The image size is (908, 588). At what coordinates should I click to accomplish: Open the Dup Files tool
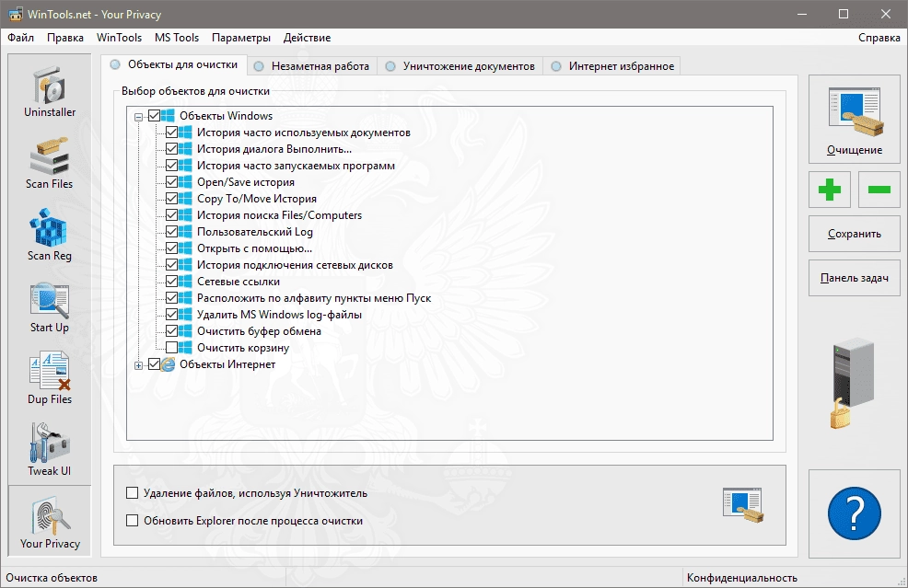pos(49,378)
